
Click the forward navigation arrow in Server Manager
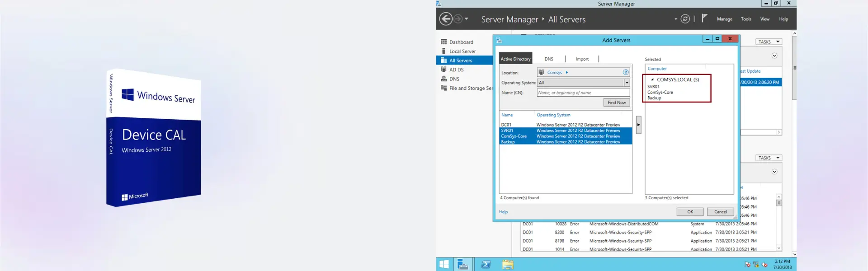pos(458,19)
